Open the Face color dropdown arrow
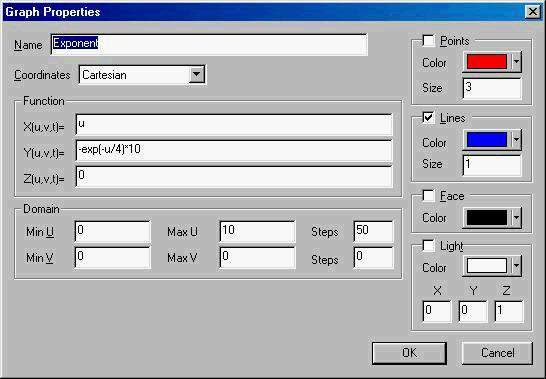Screen dimensions: 546x379 click(x=516, y=218)
